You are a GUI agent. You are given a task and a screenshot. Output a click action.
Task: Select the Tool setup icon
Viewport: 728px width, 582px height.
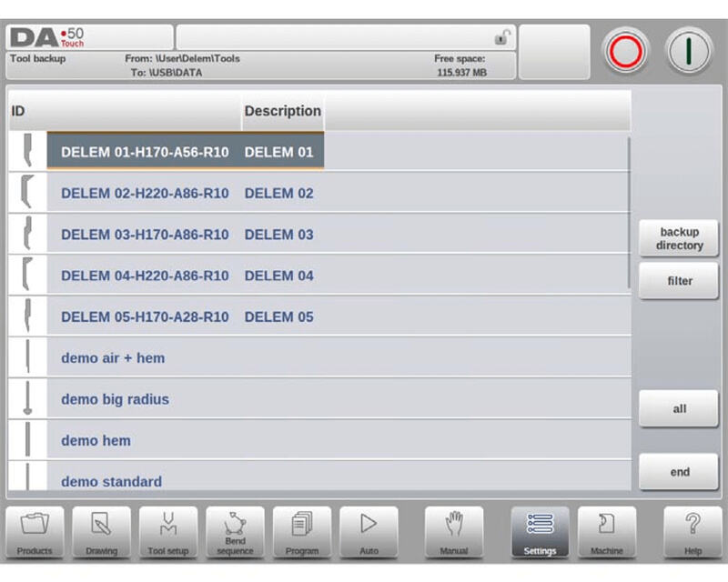(x=168, y=532)
